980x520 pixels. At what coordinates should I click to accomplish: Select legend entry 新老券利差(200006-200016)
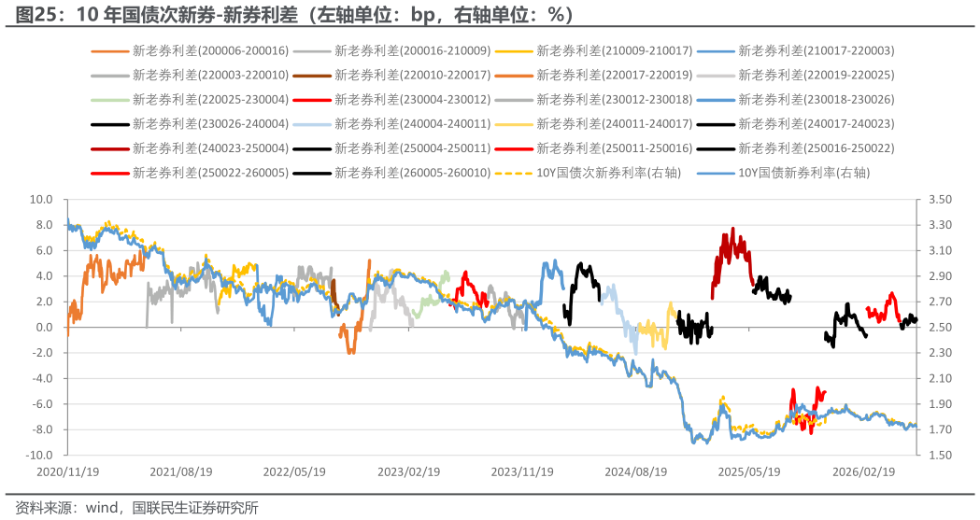click(x=190, y=51)
